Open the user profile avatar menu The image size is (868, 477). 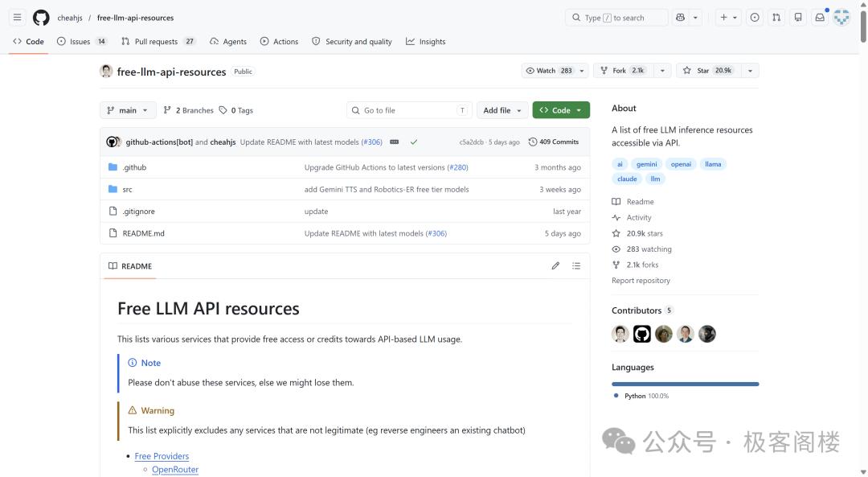841,18
